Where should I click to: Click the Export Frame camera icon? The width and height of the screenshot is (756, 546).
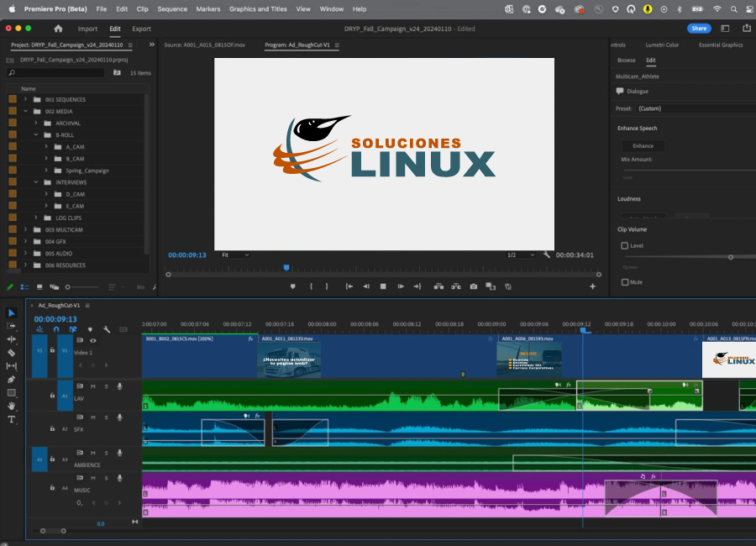coord(474,286)
